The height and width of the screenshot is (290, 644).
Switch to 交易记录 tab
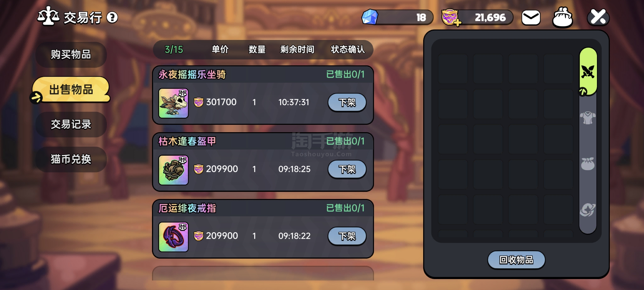[x=71, y=124]
